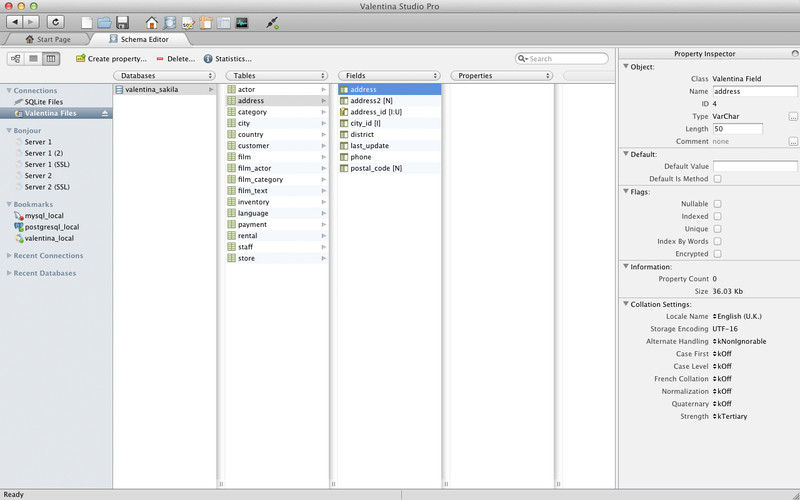800x500 pixels.
Task: Open the Statistics dialog
Action: pyautogui.click(x=228, y=59)
